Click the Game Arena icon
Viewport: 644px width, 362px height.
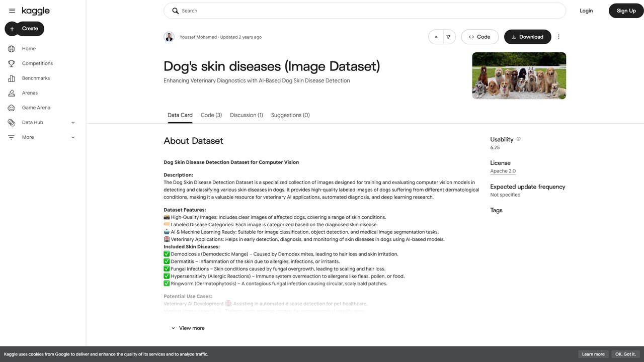coord(12,108)
